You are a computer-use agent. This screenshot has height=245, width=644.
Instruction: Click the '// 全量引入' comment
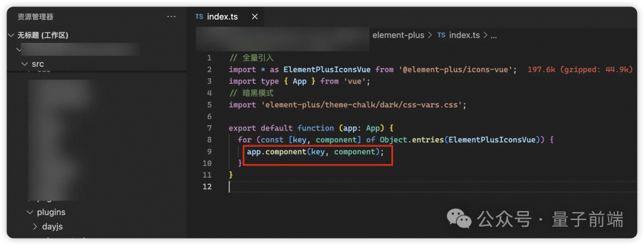pyautogui.click(x=252, y=58)
